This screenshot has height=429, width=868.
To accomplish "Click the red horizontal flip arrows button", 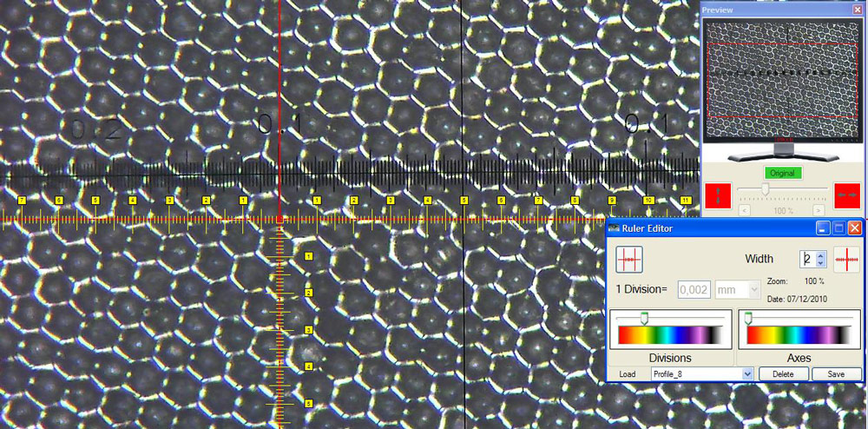I will [847, 195].
